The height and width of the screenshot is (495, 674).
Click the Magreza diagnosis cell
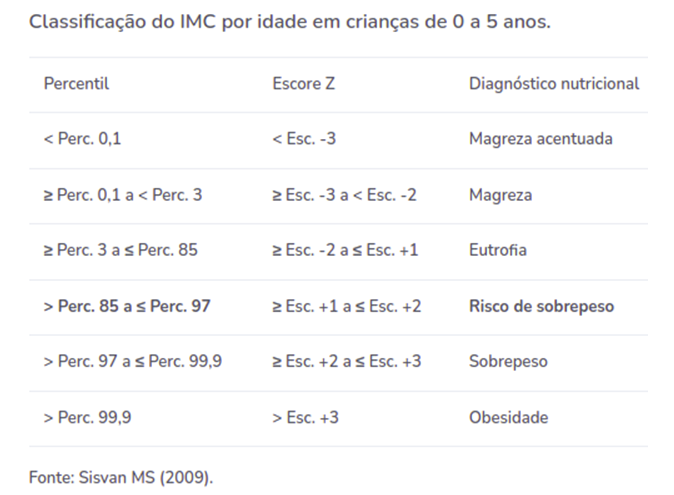500,195
